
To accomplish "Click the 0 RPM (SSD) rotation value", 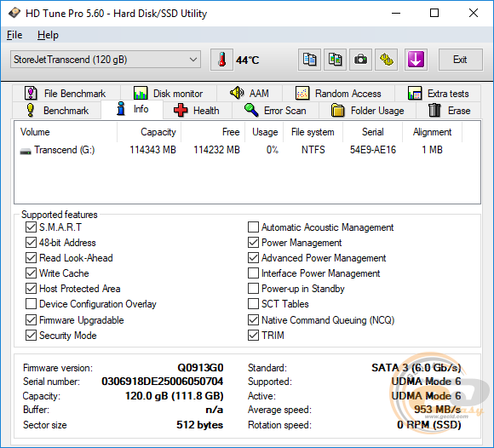I will (429, 425).
